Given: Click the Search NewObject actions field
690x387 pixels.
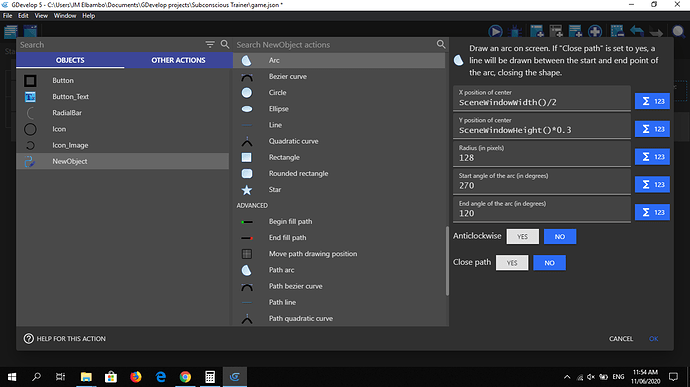Looking at the screenshot, I should click(x=334, y=44).
